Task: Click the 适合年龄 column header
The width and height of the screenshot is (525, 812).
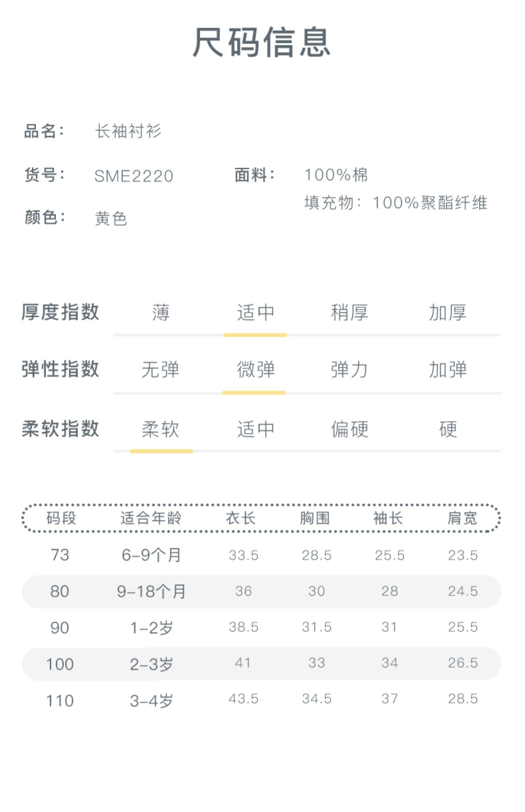Action: (151, 518)
